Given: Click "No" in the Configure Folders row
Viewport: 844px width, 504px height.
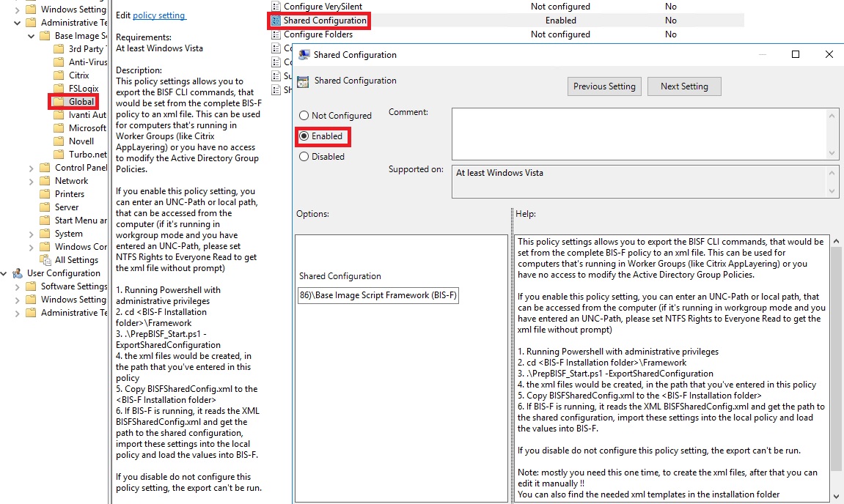Looking at the screenshot, I should pyautogui.click(x=671, y=34).
